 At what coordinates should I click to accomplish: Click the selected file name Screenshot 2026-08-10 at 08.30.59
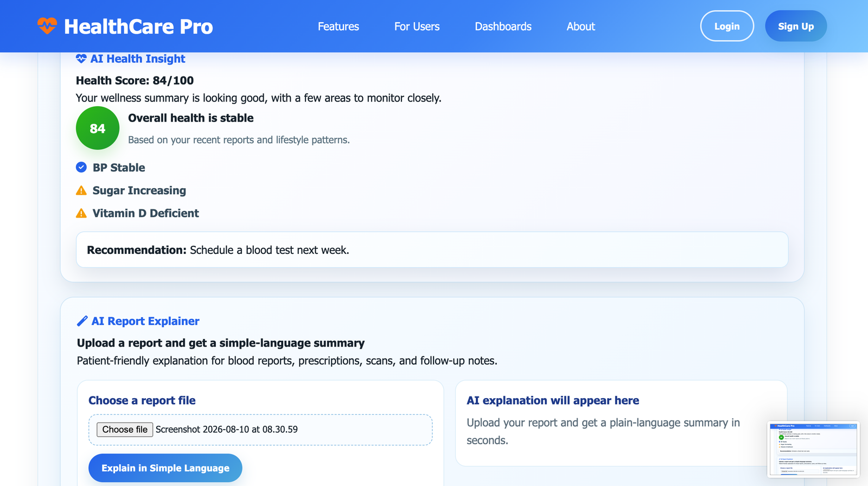pyautogui.click(x=227, y=430)
